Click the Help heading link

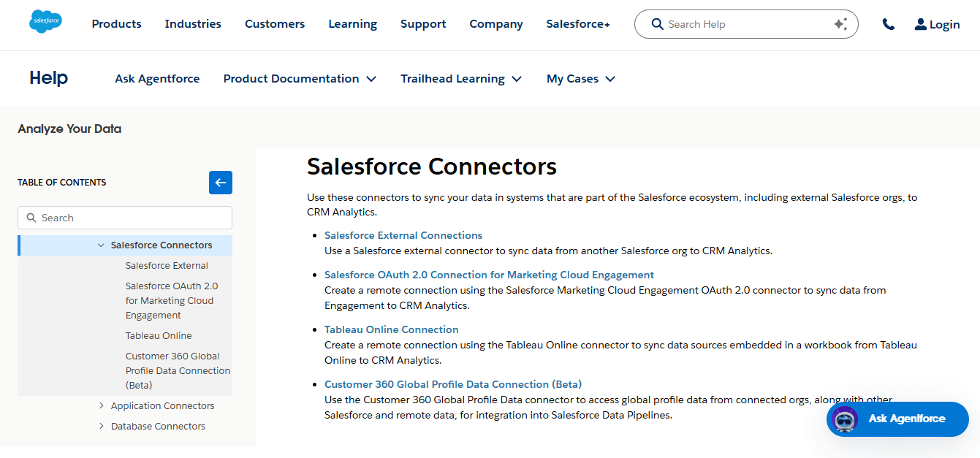pyautogui.click(x=49, y=78)
